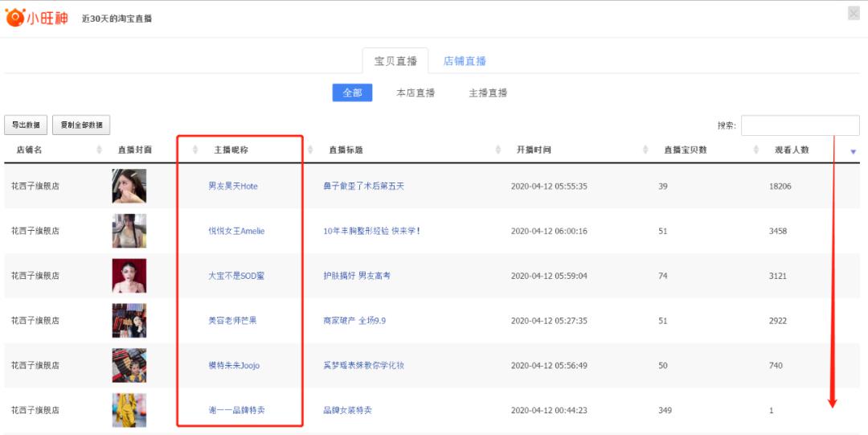The image size is (868, 435).
Task: Click the 近30天的淘宝直播 title text
Action: pos(117,18)
